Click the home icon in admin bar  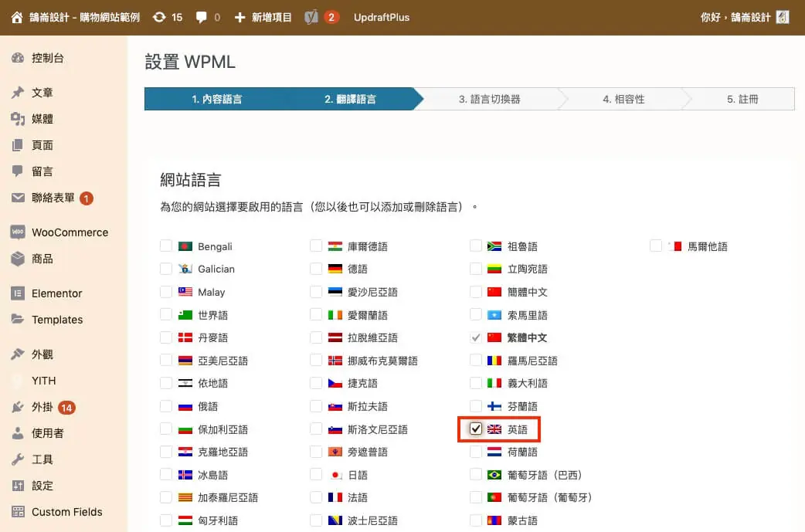(17, 18)
